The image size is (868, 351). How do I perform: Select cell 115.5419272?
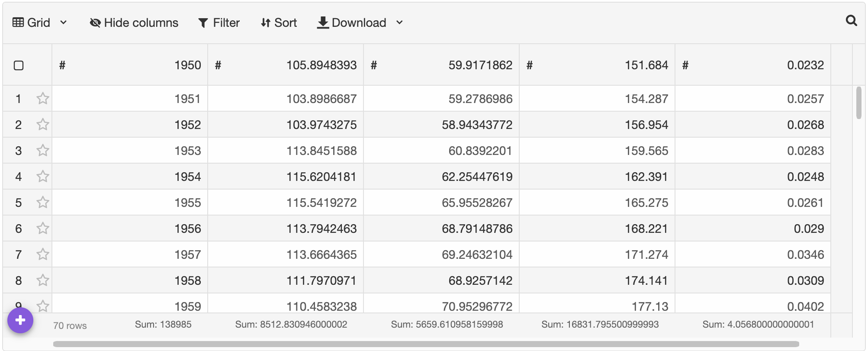[286, 203]
